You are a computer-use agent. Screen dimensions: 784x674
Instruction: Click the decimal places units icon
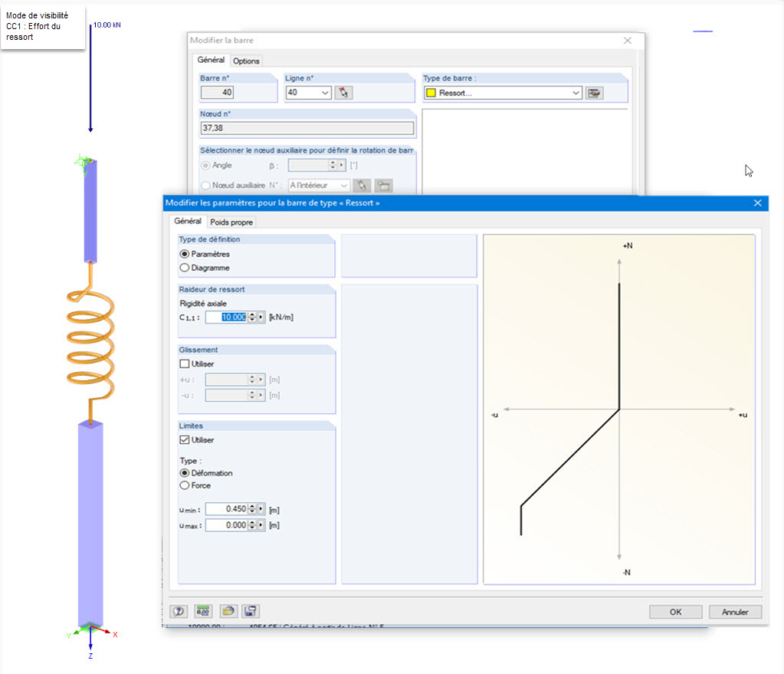click(203, 611)
